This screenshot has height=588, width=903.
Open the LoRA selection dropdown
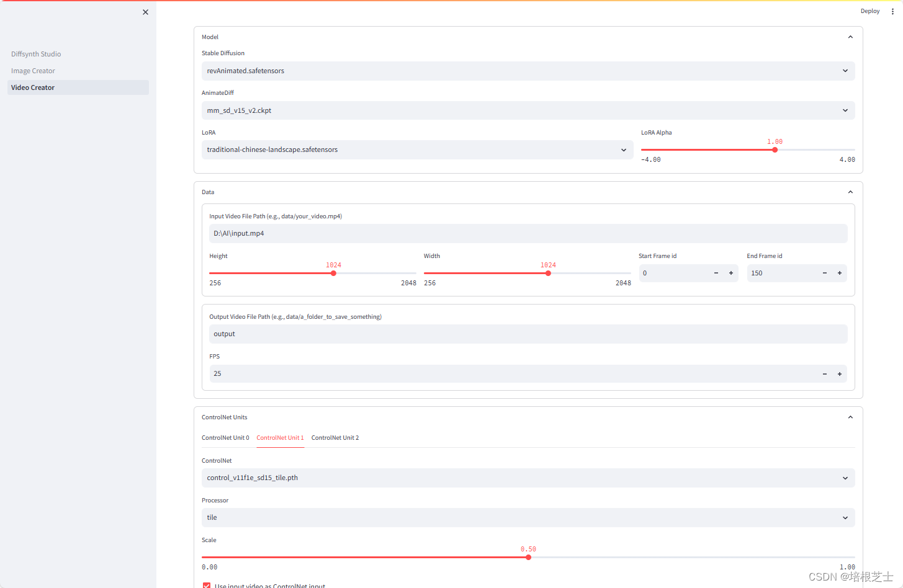pos(416,149)
